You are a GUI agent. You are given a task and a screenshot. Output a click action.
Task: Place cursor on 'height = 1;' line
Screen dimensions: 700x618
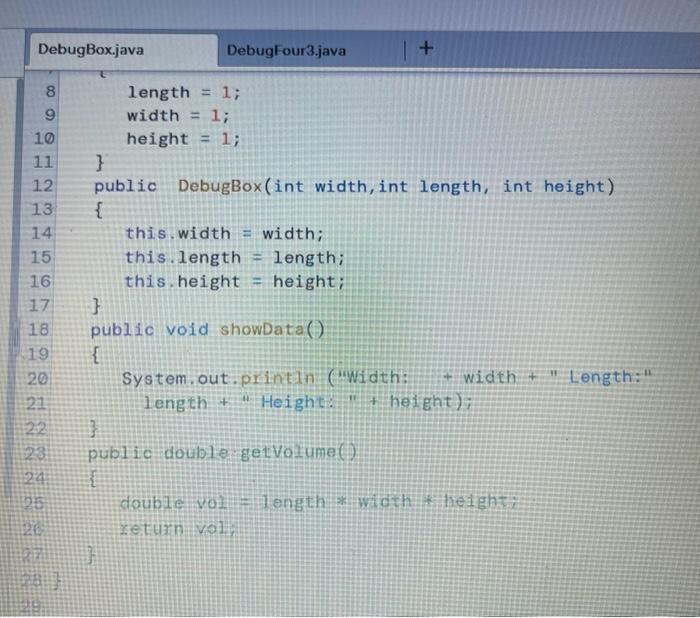183,139
